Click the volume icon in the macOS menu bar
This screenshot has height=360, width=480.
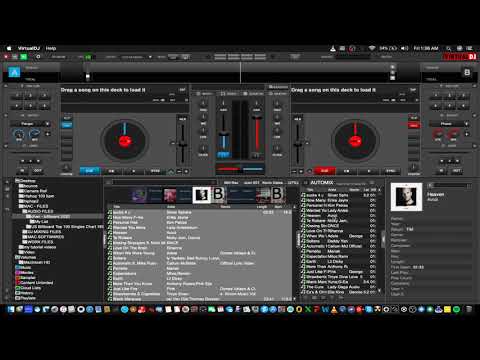404,48
